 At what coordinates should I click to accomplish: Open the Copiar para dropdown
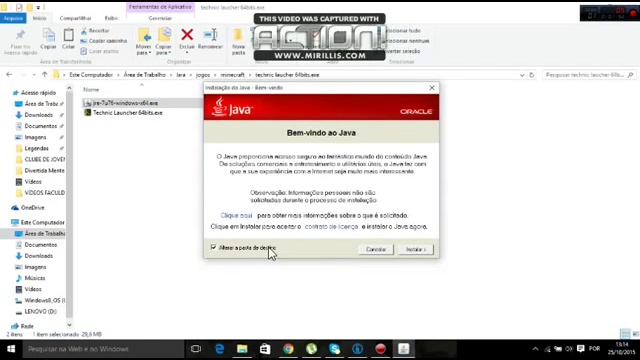(163, 41)
